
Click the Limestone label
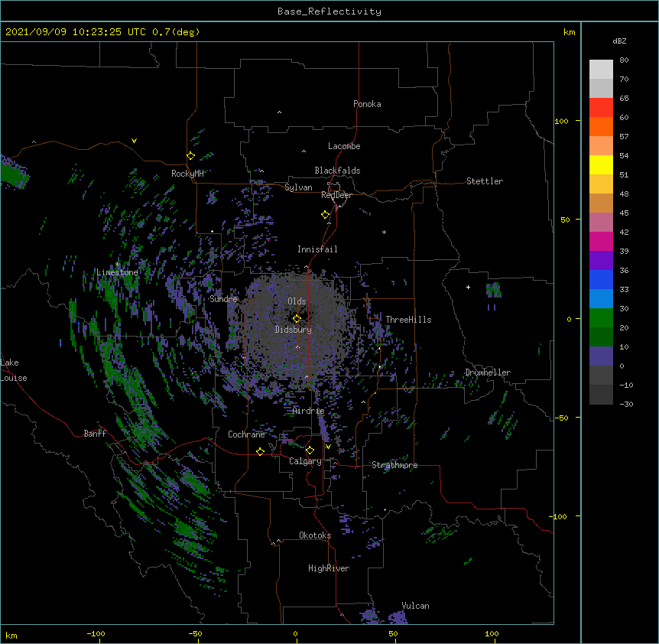coord(117,272)
